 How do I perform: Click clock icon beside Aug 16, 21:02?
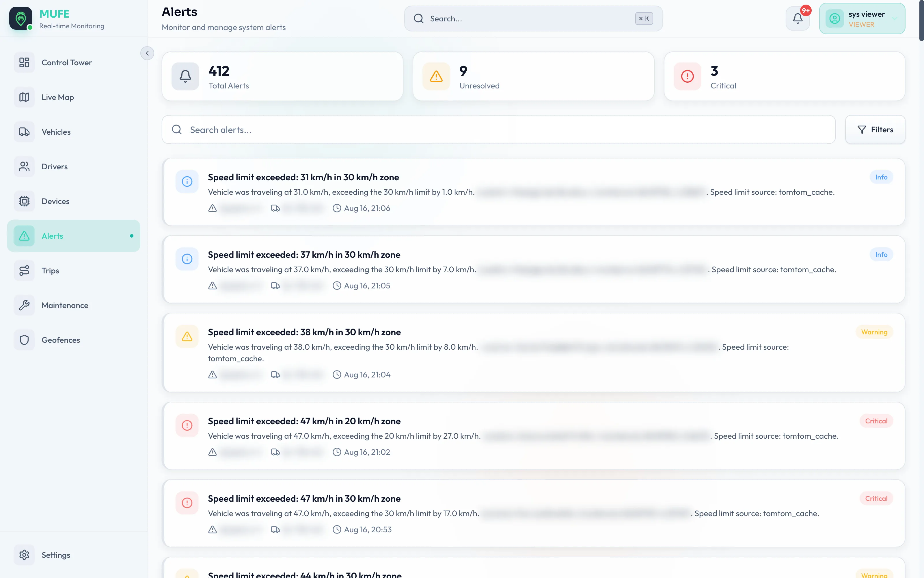[337, 452]
